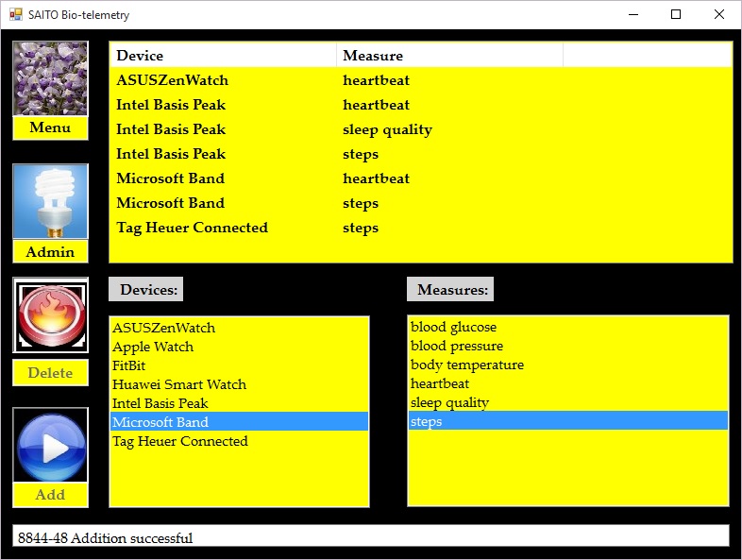Screen dimensions: 742x560
Task: Choose Huawei Smart Watch in Devices list
Action: coord(179,384)
